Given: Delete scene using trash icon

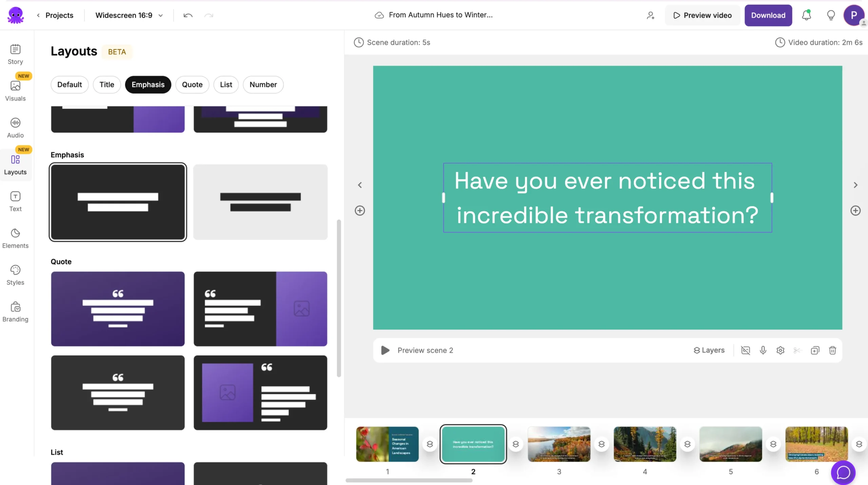Looking at the screenshot, I should (832, 350).
